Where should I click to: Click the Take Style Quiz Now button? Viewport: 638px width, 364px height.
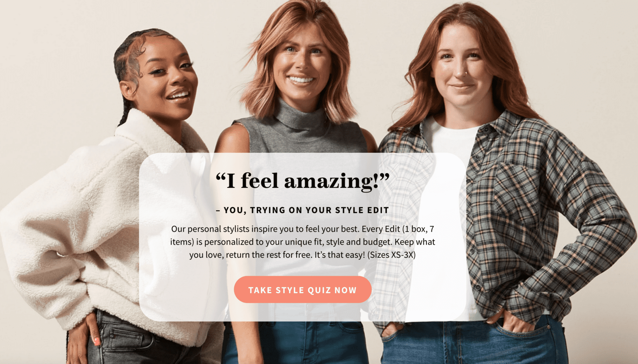302,290
